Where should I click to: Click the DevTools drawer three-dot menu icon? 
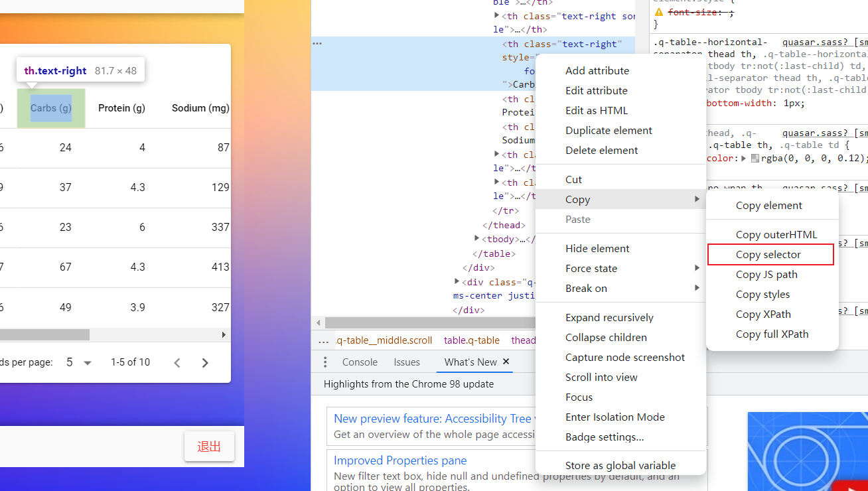click(325, 362)
